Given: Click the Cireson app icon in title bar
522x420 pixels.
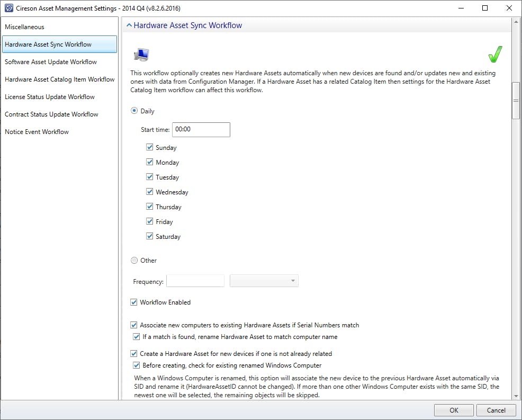Looking at the screenshot, I should [x=8, y=8].
